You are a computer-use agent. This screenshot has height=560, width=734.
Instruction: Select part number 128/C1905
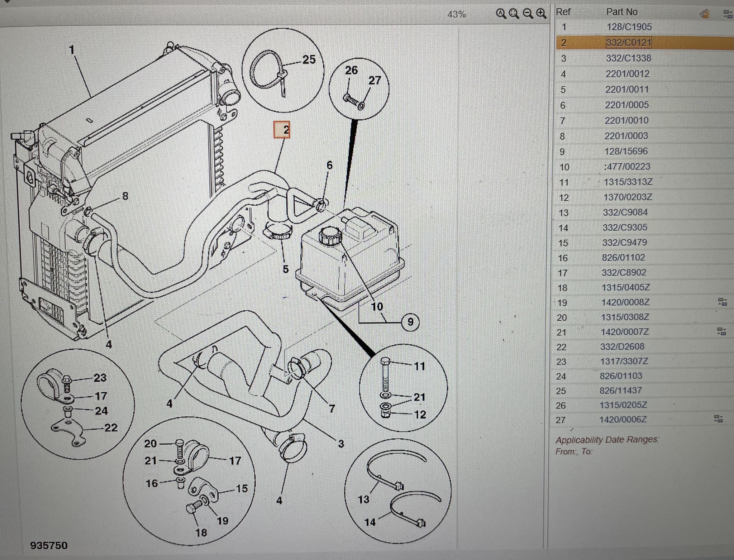click(629, 27)
